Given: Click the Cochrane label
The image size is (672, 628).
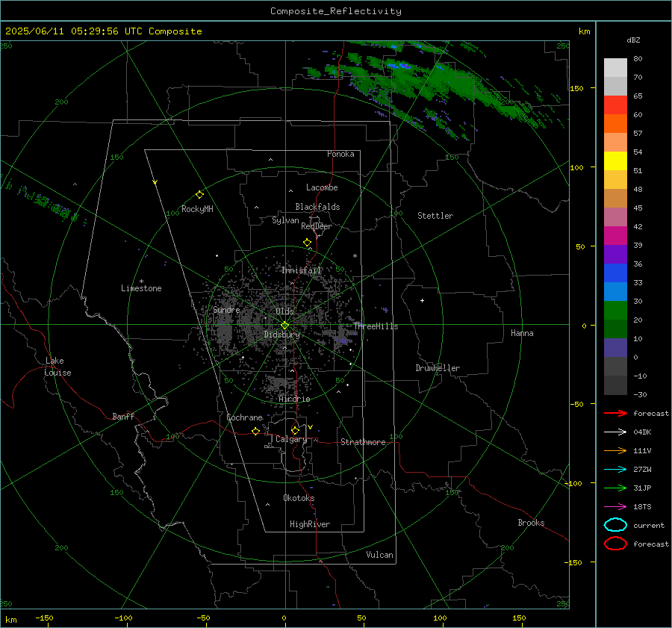Looking at the screenshot, I should pos(244,417).
